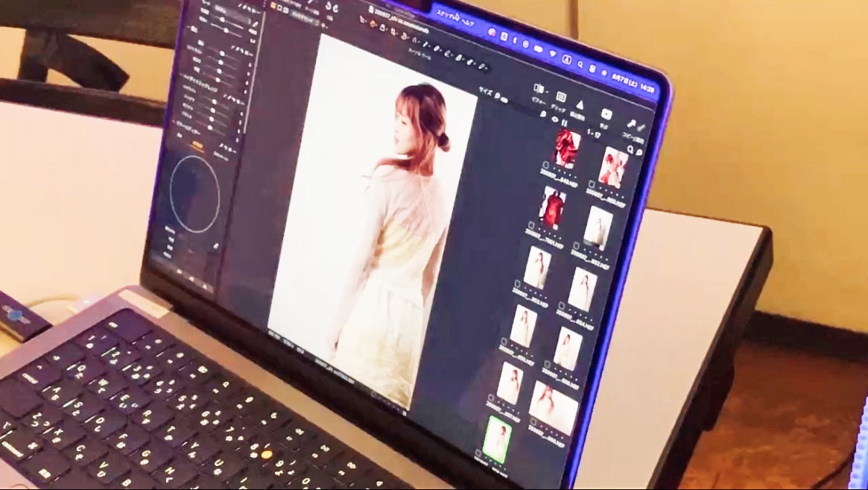Open Spotlight search from the menu bar
The width and height of the screenshot is (868, 490).
tap(580, 64)
